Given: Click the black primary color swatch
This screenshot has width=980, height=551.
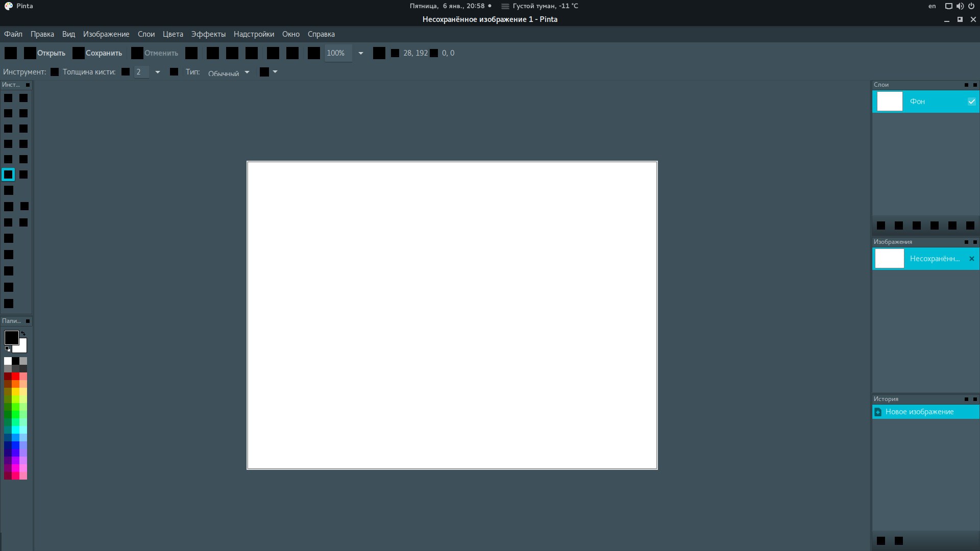Looking at the screenshot, I should tap(11, 337).
